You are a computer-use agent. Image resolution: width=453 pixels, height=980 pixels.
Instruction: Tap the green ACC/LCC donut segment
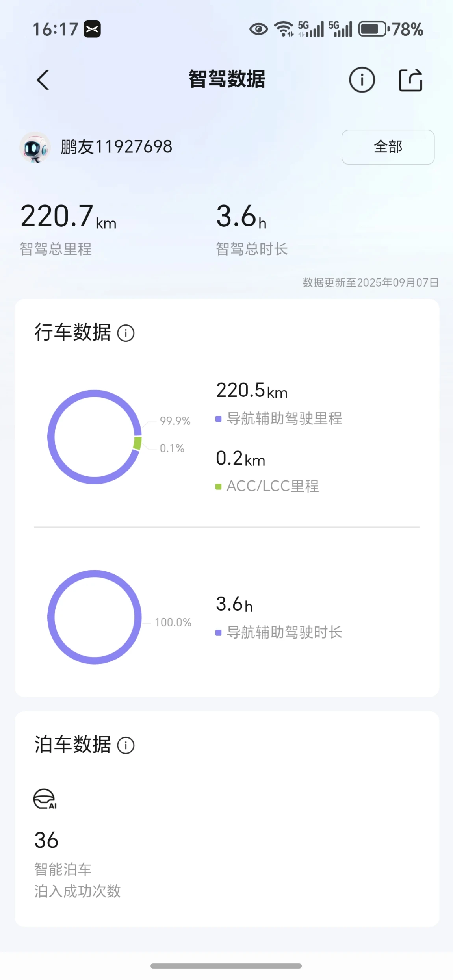tap(137, 443)
